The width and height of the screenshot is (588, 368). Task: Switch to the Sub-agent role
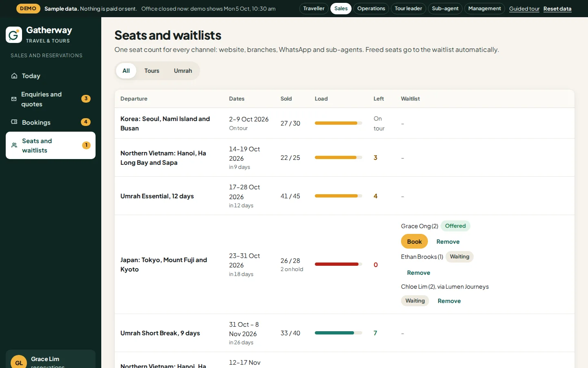click(x=445, y=9)
